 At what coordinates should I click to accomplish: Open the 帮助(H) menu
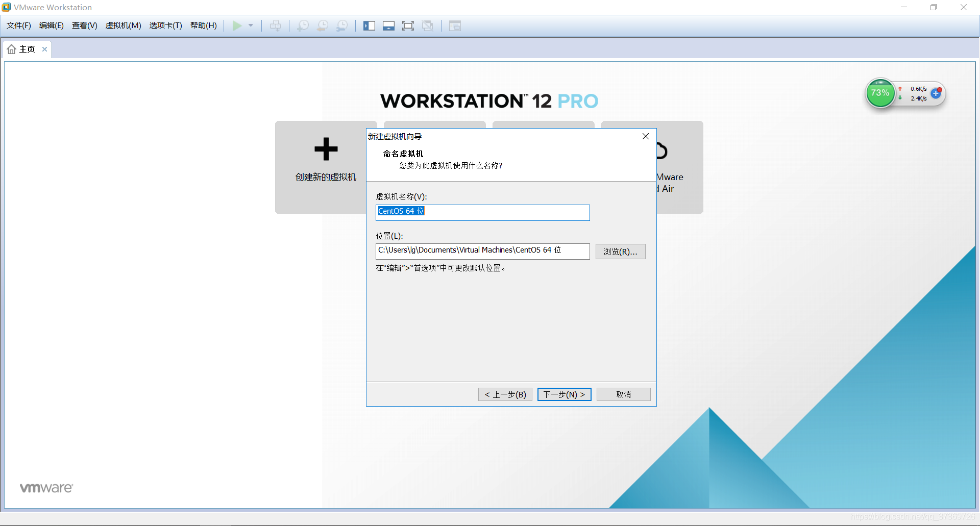(203, 26)
